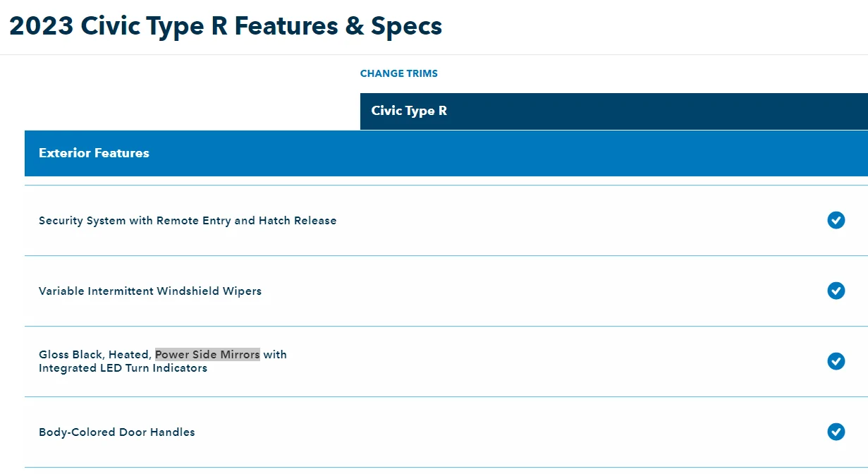Click the Exterior Features header bar
This screenshot has width=868, height=474.
94,153
